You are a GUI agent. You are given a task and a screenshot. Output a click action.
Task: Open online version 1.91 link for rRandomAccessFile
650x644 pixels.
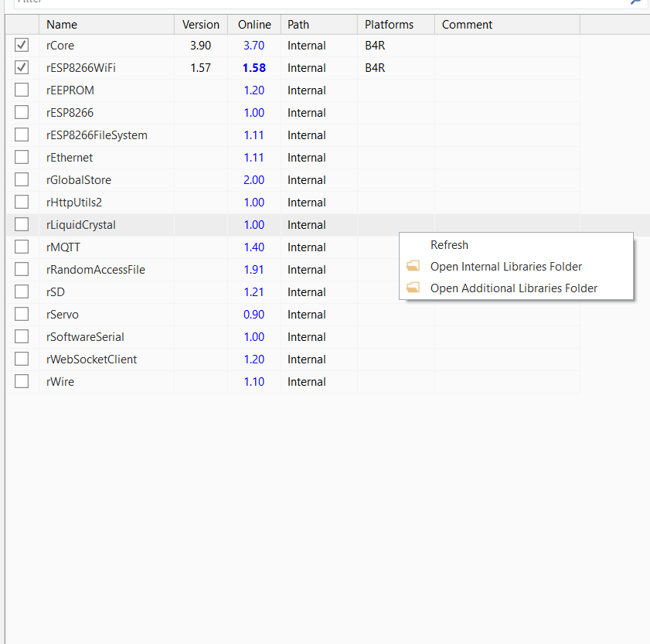(254, 269)
